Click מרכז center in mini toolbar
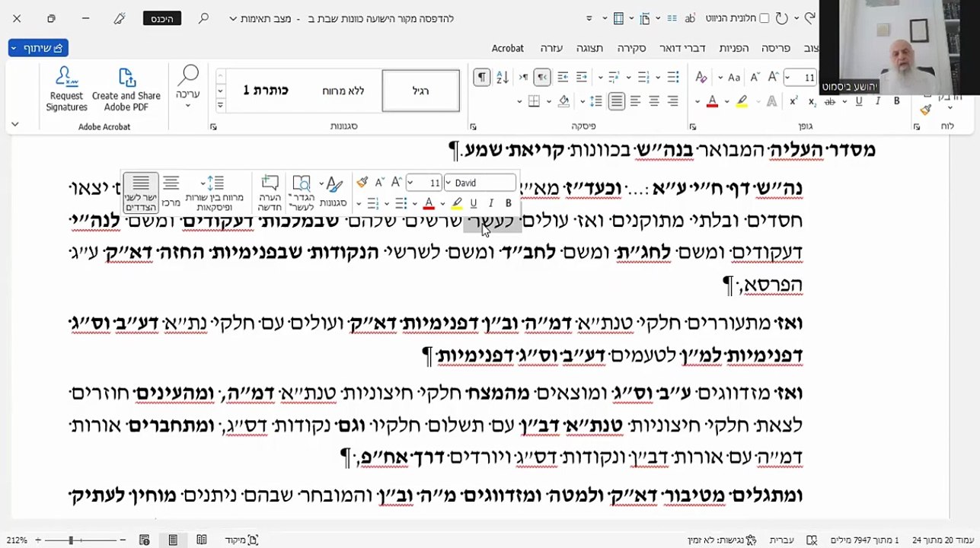Screen dimensions: 980x548 (x=171, y=193)
